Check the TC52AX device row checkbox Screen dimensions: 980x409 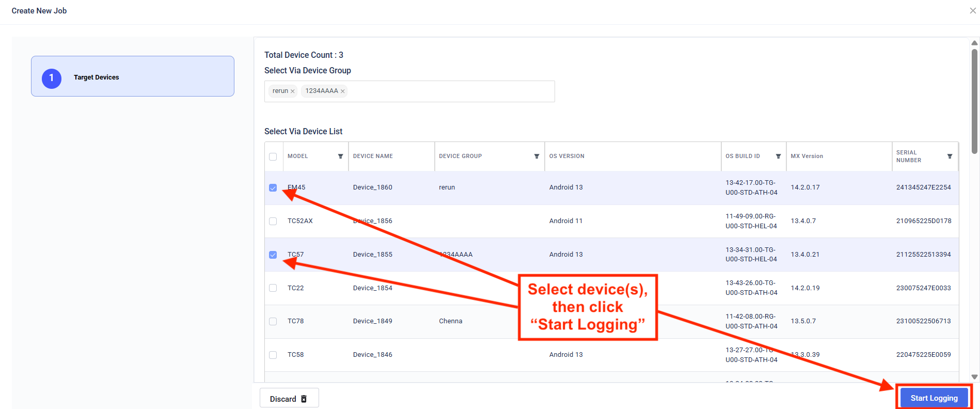[x=273, y=221]
